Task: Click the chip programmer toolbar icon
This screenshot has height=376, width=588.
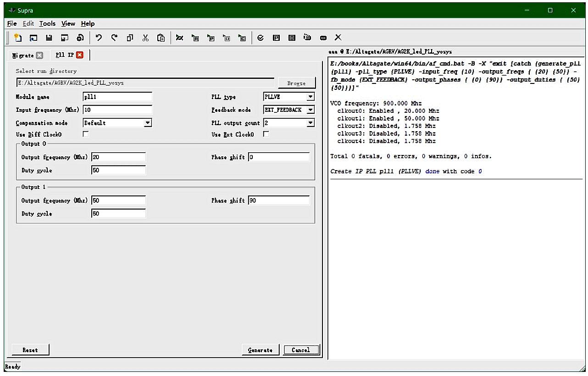Action: point(307,38)
